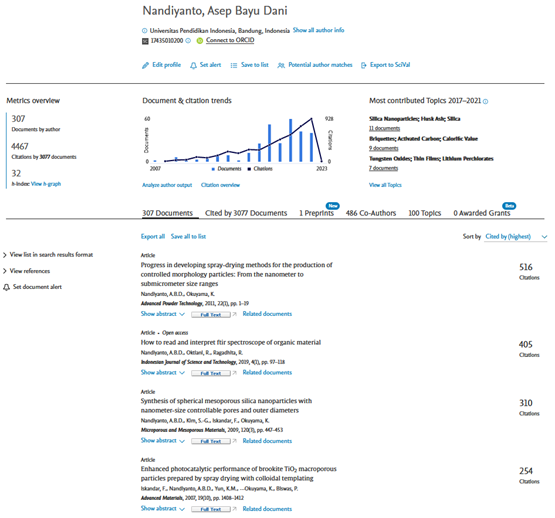Screen dimensions: 555x518
Task: Click the green ORCID icon
Action: (x=200, y=41)
